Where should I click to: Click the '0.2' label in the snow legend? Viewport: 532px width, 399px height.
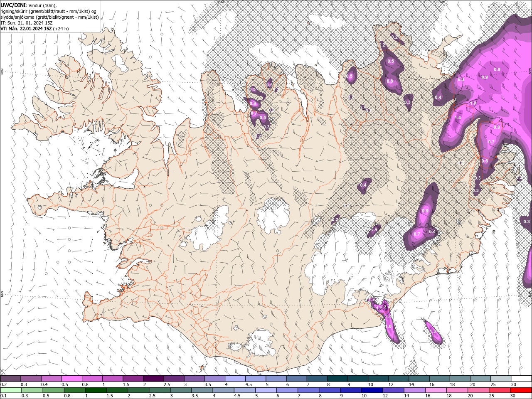click(x=3, y=384)
